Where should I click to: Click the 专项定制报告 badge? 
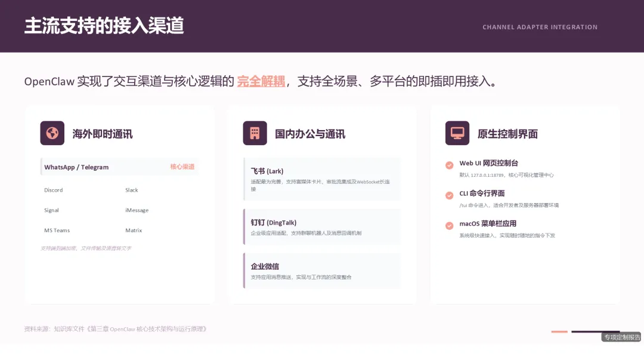click(x=622, y=337)
